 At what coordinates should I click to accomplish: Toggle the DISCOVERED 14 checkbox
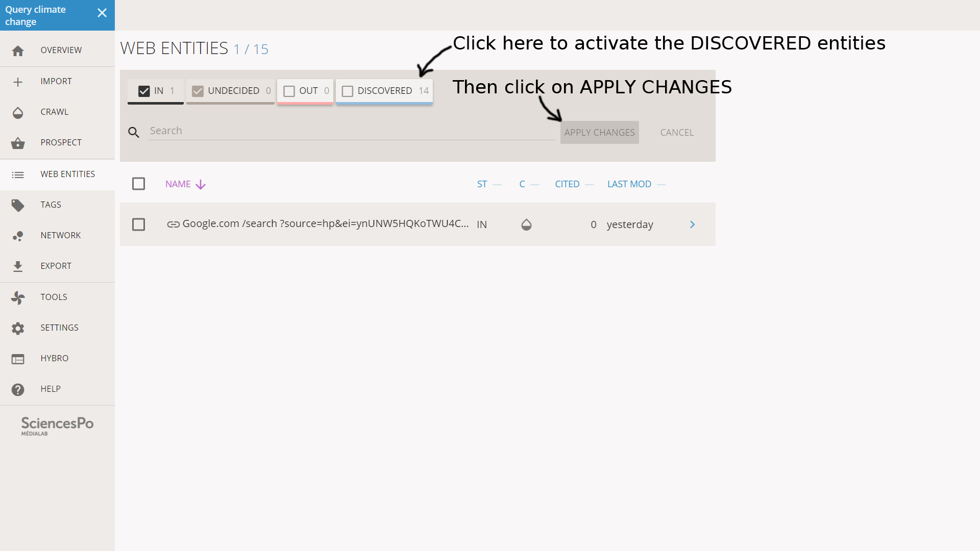click(347, 91)
